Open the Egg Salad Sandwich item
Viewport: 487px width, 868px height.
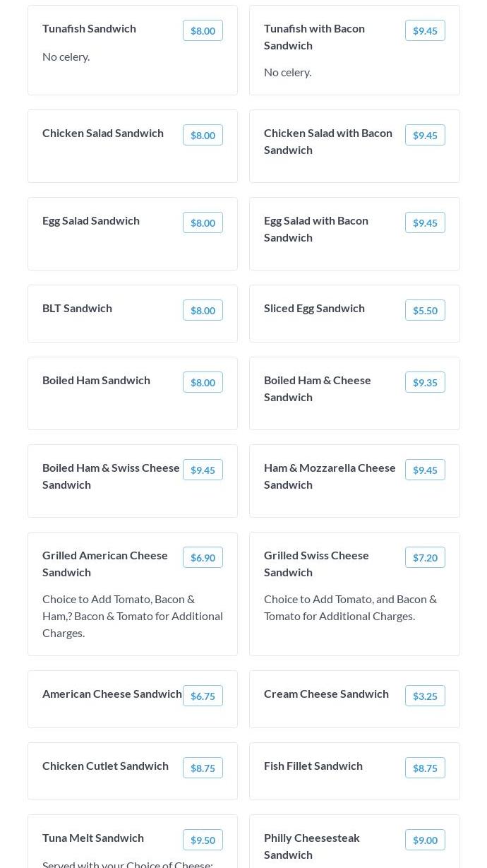pyautogui.click(x=133, y=234)
